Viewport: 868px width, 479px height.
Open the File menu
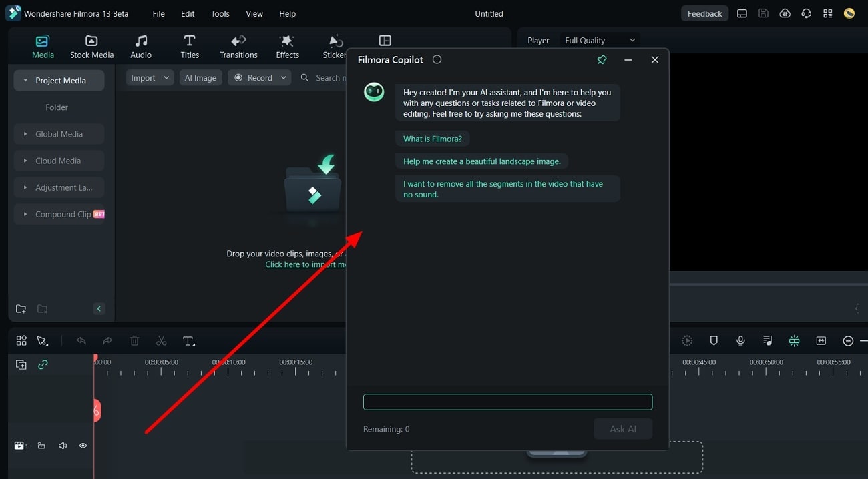pyautogui.click(x=158, y=13)
